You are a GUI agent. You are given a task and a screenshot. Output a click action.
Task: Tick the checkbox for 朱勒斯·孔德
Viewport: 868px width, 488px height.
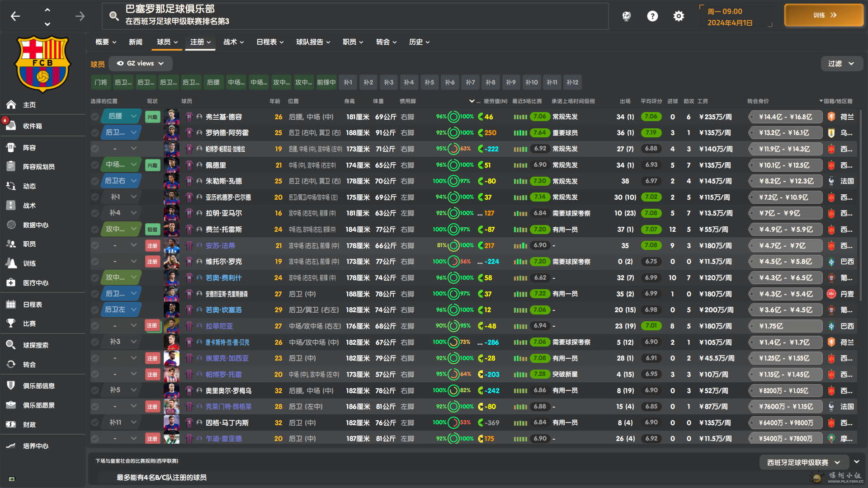94,181
